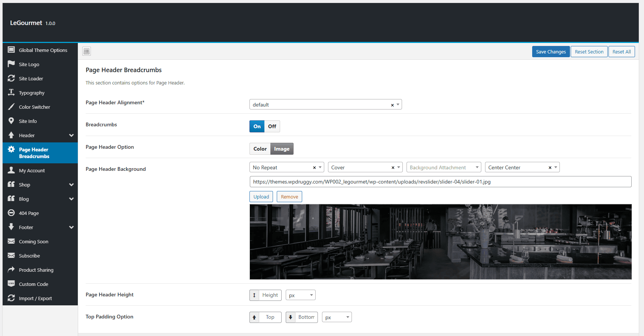
Task: Click the Site Loader refresh icon
Action: (11, 78)
